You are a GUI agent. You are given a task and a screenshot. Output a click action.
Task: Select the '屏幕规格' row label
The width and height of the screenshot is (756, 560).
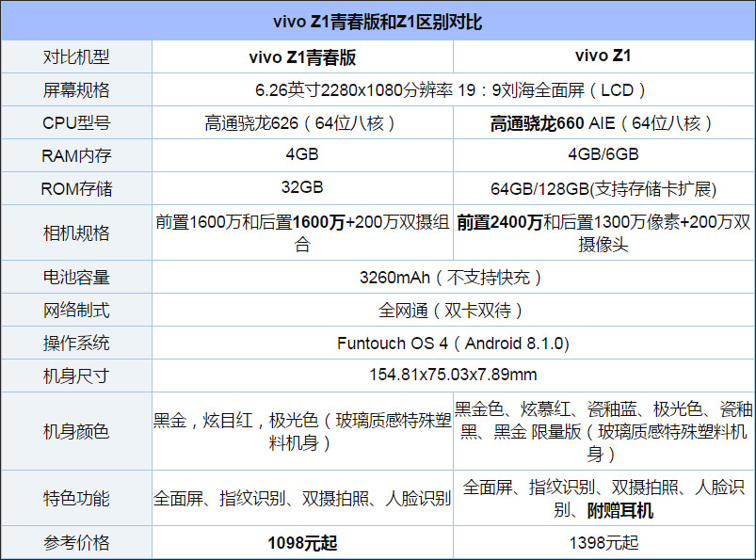tap(76, 90)
